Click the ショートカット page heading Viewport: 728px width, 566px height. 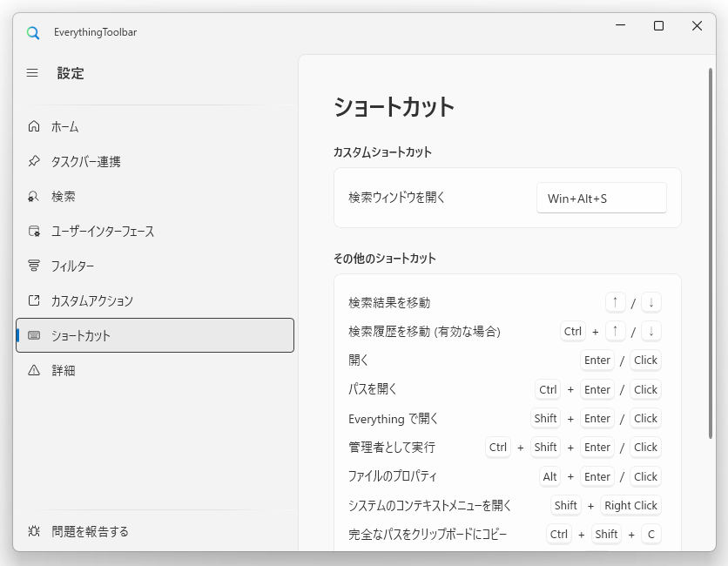point(394,107)
